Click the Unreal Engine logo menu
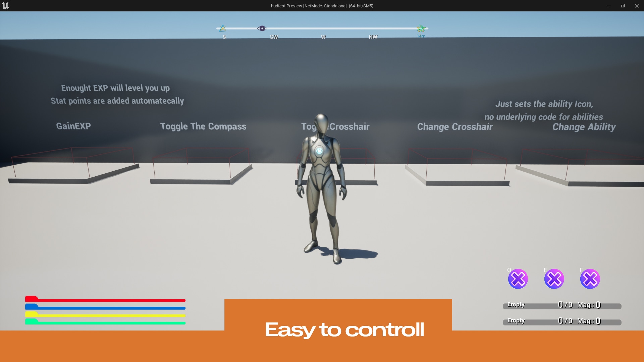The width and height of the screenshot is (644, 362). point(6,5)
